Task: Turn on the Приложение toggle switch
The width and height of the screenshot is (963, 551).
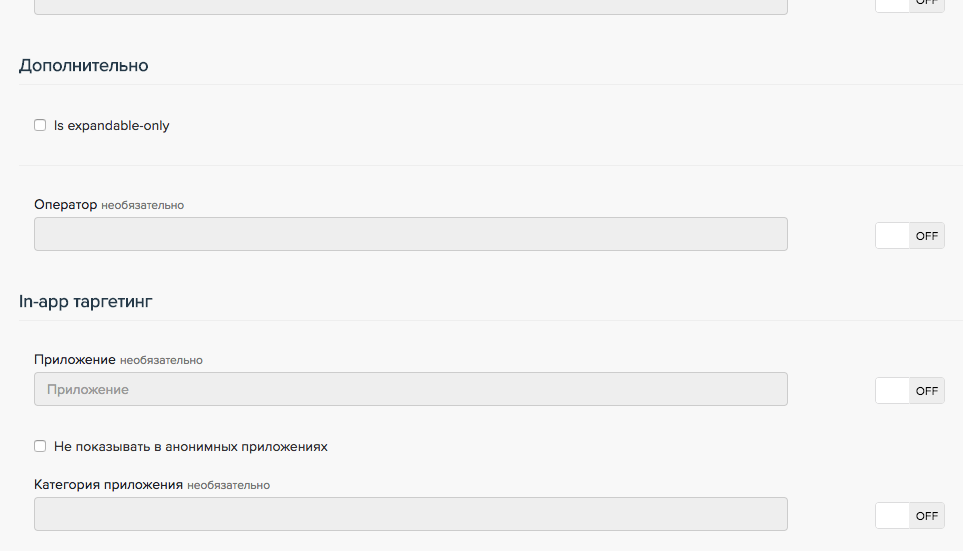Action: coord(909,391)
